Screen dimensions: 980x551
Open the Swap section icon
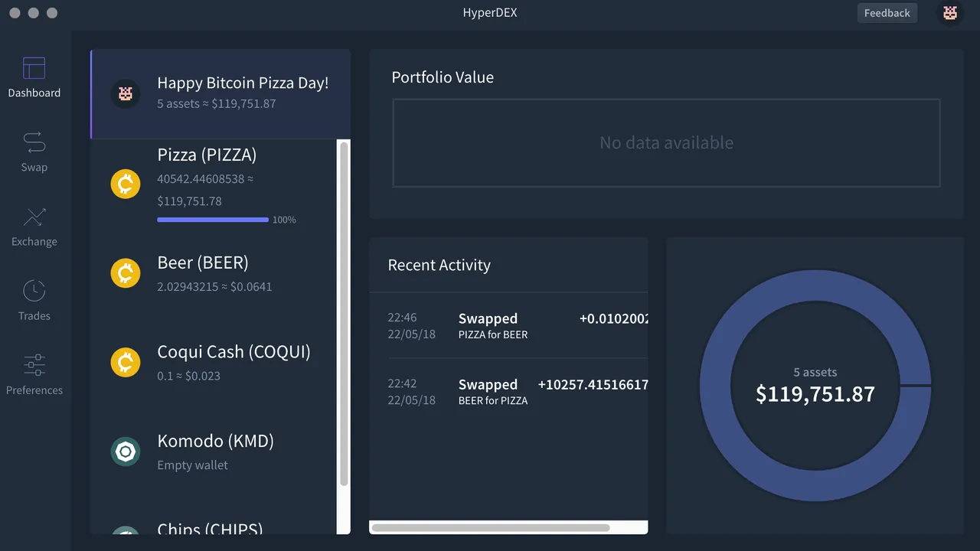coord(34,142)
